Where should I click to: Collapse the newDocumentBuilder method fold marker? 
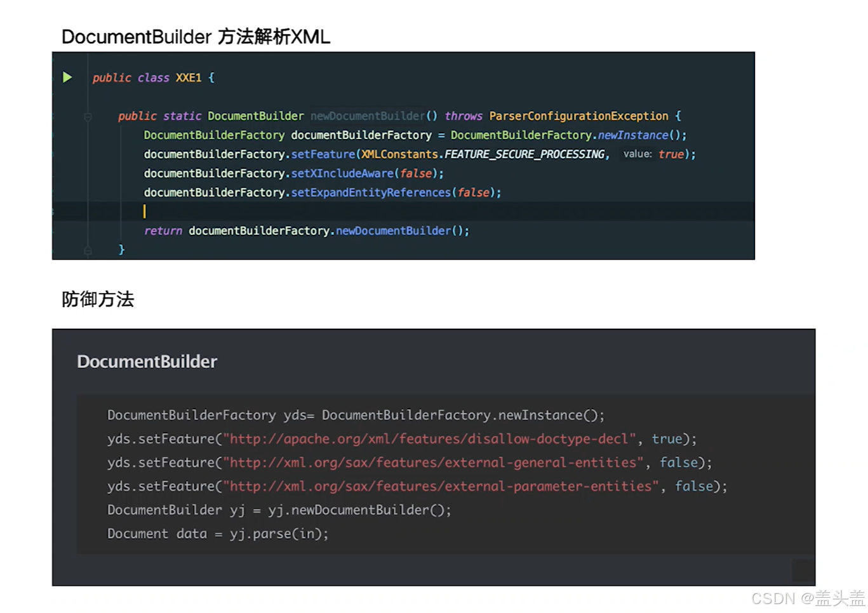(88, 117)
